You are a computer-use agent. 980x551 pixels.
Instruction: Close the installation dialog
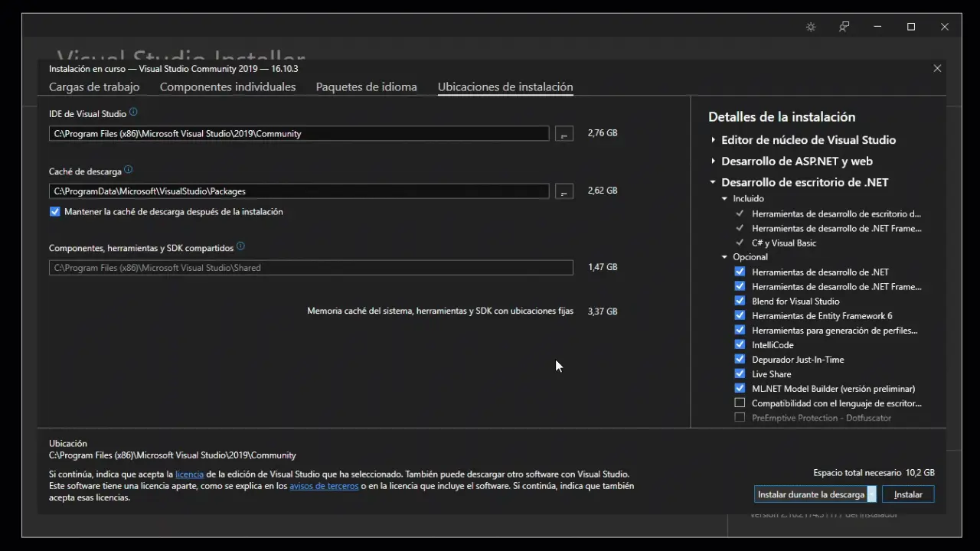pos(937,68)
